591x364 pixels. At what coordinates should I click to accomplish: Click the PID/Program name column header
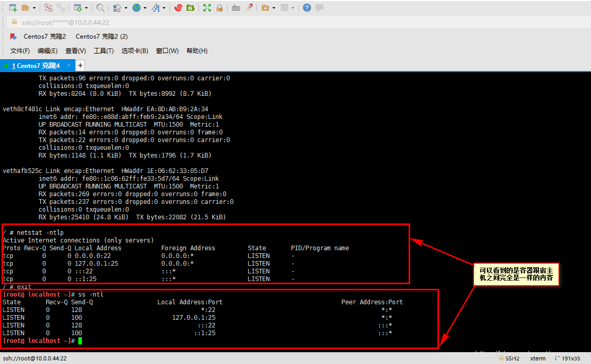click(x=320, y=248)
